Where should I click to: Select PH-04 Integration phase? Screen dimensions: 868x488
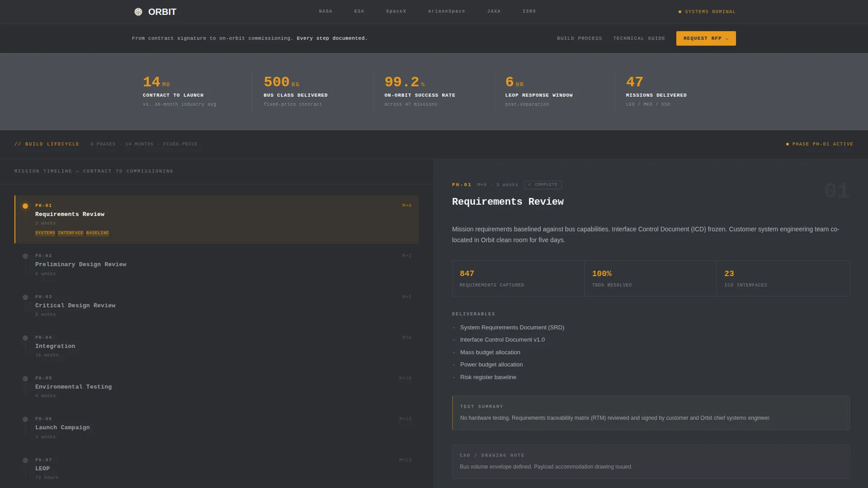coord(217,346)
